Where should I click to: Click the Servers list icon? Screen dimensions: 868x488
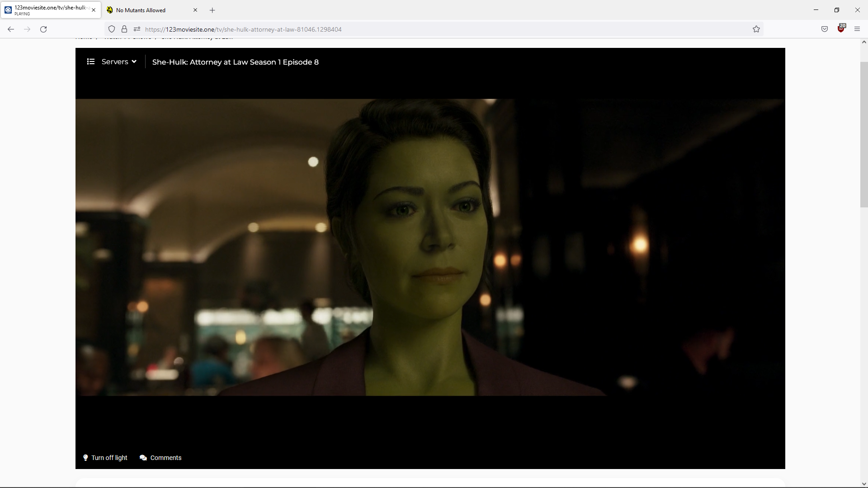91,61
